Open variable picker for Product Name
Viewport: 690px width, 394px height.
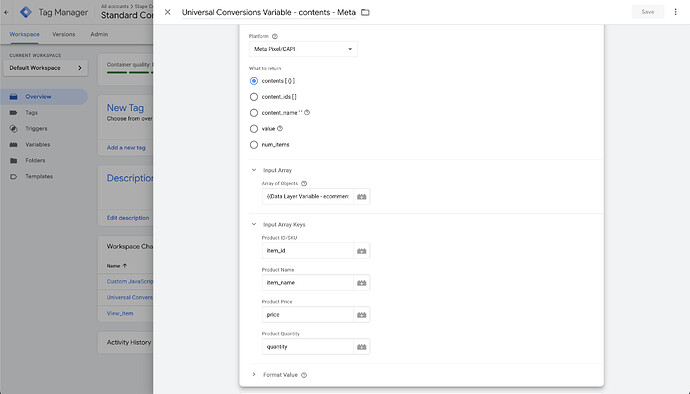(362, 283)
